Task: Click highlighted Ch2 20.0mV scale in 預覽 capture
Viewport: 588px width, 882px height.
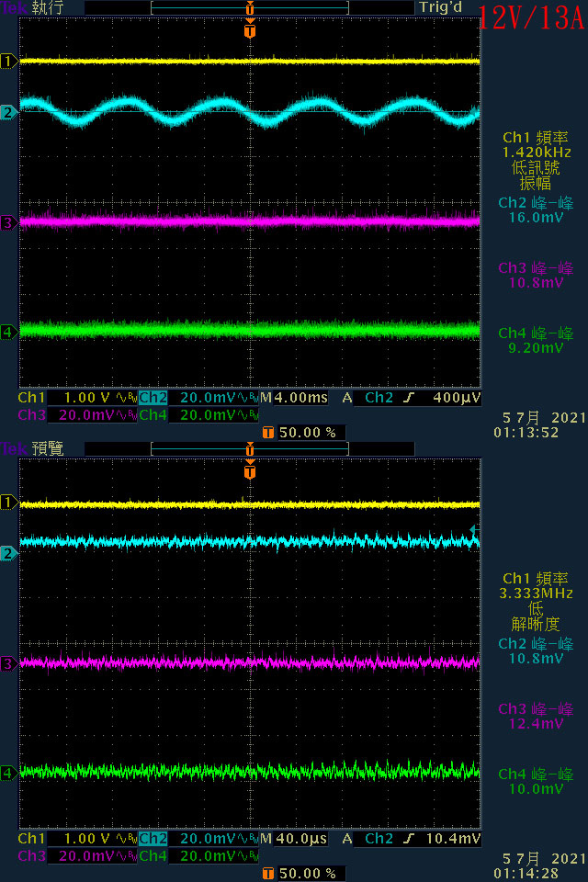Action: [198, 839]
